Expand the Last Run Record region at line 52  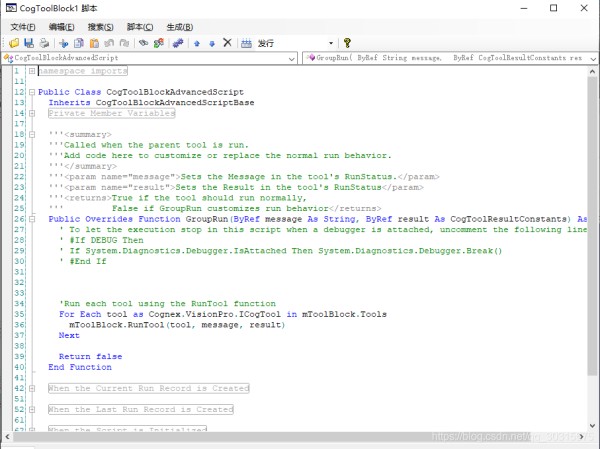tap(32, 409)
